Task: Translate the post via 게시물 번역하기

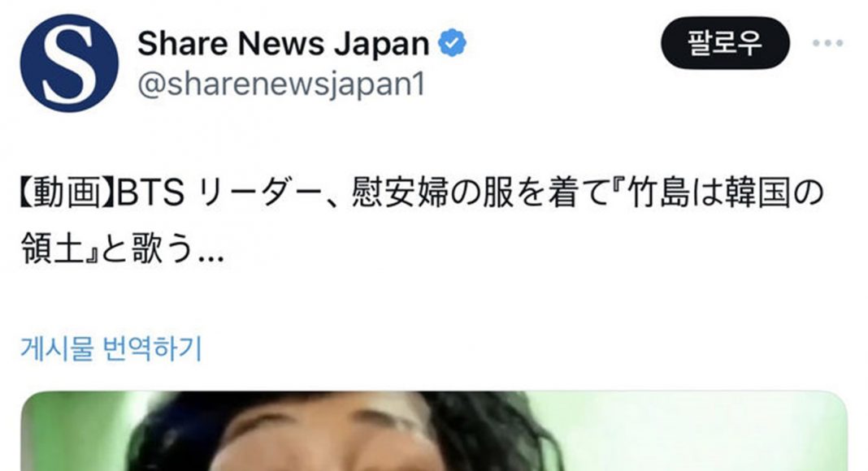Action: (x=111, y=348)
